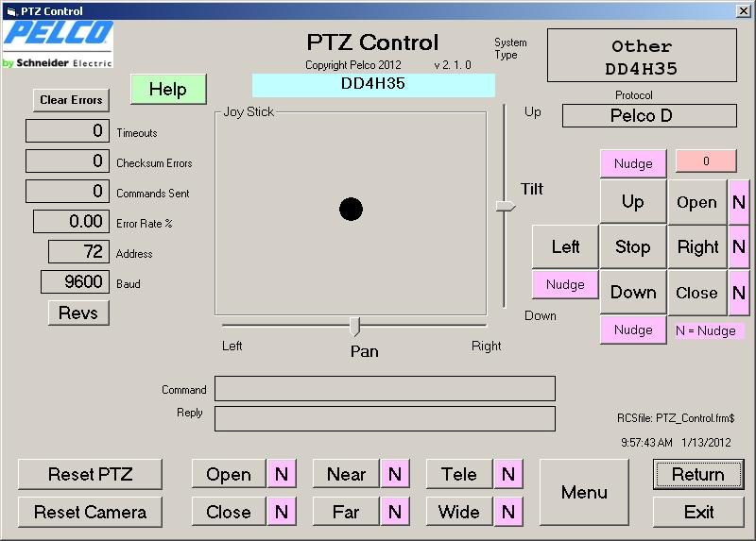
Task: Click the Baud field showing 9600
Action: pyautogui.click(x=75, y=281)
